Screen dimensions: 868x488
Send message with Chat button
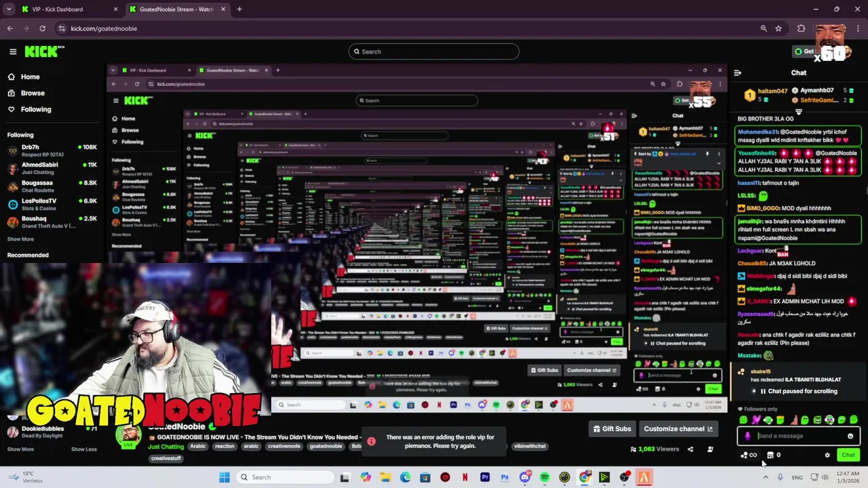click(848, 455)
